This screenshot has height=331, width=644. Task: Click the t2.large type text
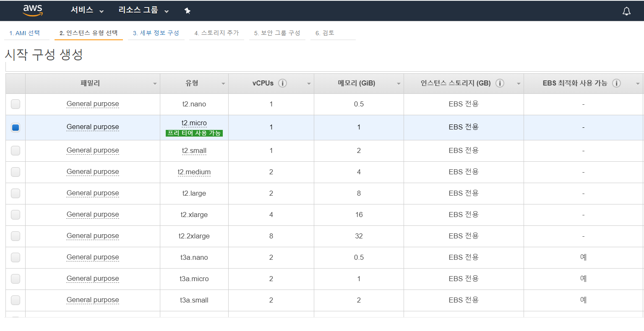tap(194, 194)
